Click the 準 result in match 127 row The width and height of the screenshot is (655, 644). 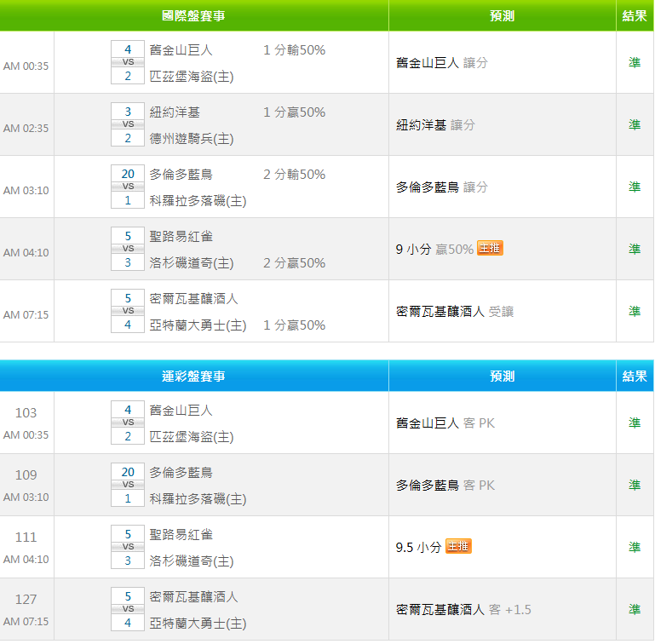click(x=635, y=609)
